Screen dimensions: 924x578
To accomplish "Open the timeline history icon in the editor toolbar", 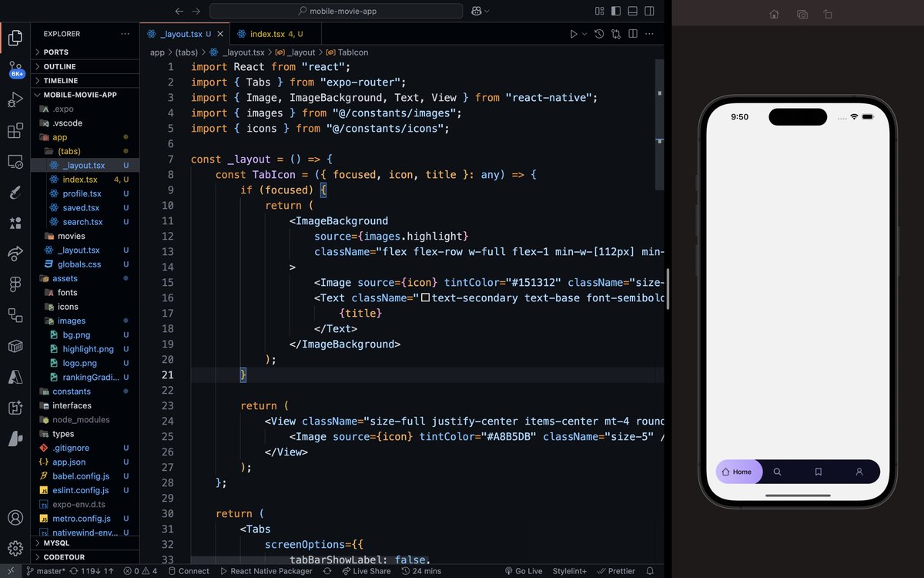I will pos(599,34).
